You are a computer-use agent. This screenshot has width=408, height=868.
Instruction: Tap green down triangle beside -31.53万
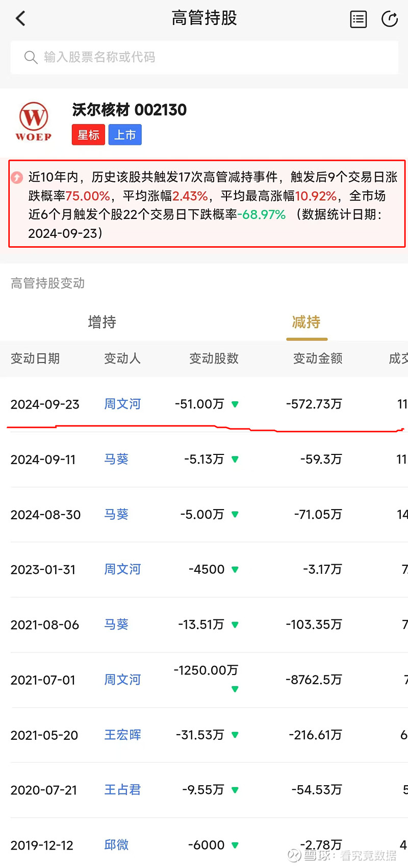click(235, 735)
